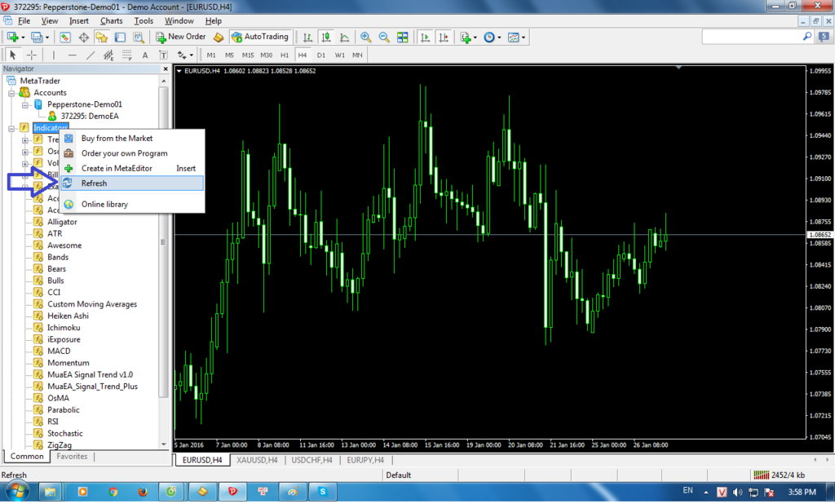Switch timeframe to H1
Screen dimensions: 835x504
click(285, 55)
